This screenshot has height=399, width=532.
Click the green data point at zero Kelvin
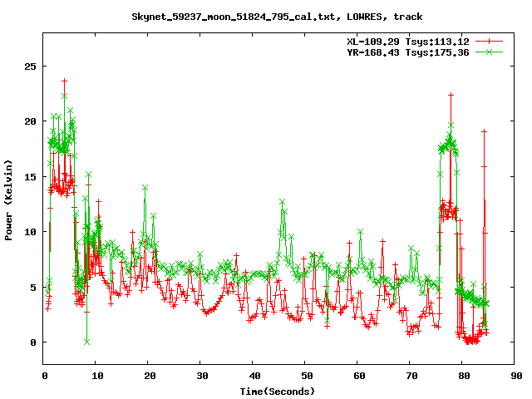pos(86,342)
